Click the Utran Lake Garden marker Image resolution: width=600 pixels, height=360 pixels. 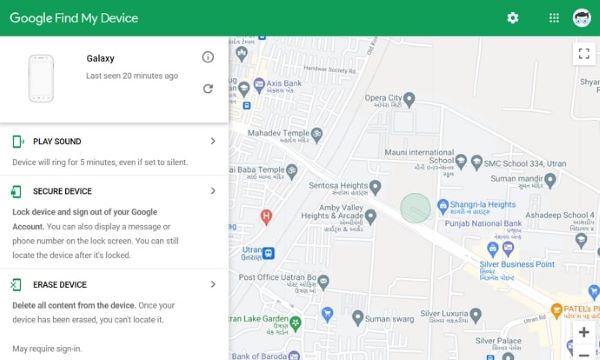click(295, 324)
